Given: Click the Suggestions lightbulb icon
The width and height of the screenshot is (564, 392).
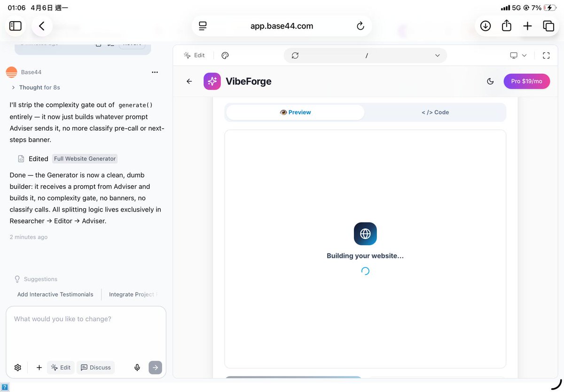Looking at the screenshot, I should (17, 279).
